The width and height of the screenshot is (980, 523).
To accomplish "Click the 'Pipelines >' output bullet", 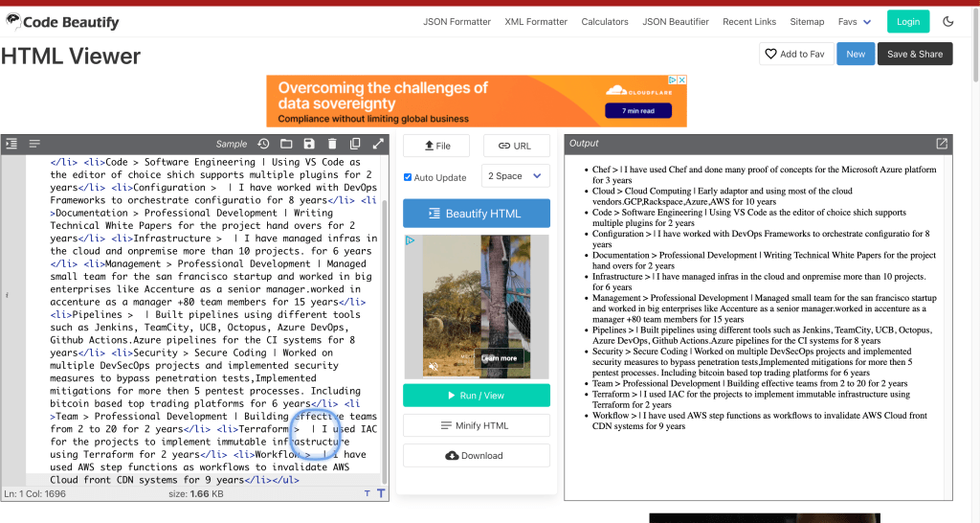I will click(763, 335).
